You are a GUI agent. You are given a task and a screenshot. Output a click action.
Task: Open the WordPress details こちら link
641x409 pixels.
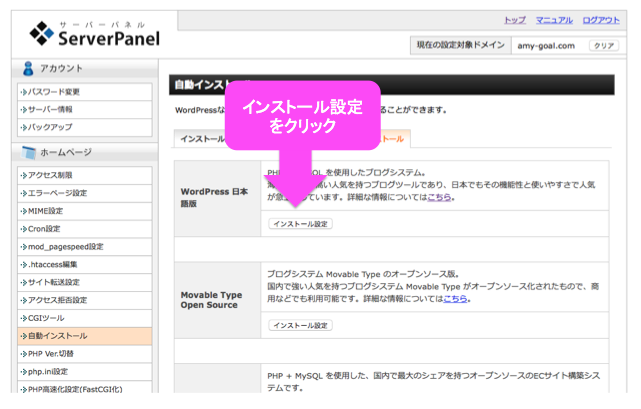(439, 198)
